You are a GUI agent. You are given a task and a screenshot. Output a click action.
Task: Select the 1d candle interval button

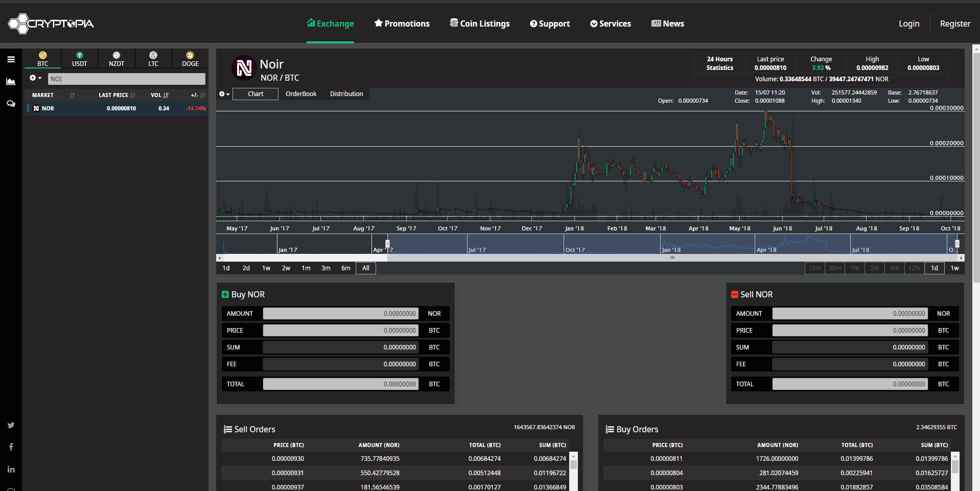coord(935,268)
